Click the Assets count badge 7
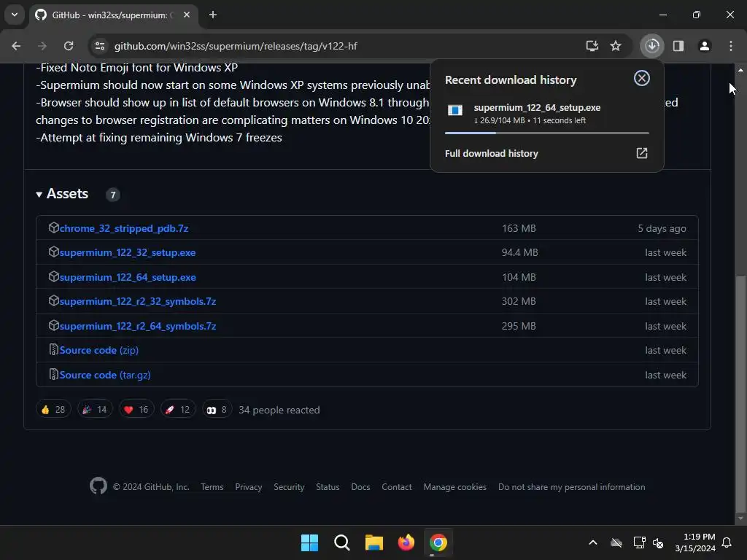 [x=113, y=194]
